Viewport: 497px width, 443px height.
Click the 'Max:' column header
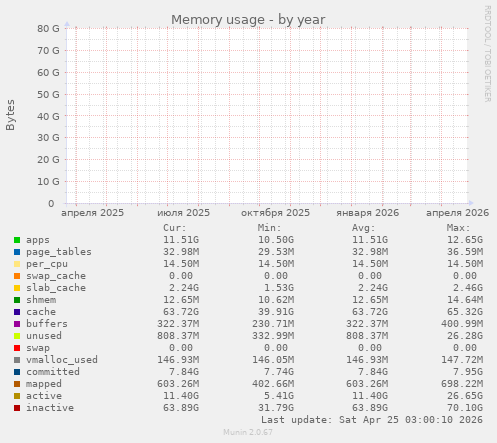pyautogui.click(x=458, y=228)
